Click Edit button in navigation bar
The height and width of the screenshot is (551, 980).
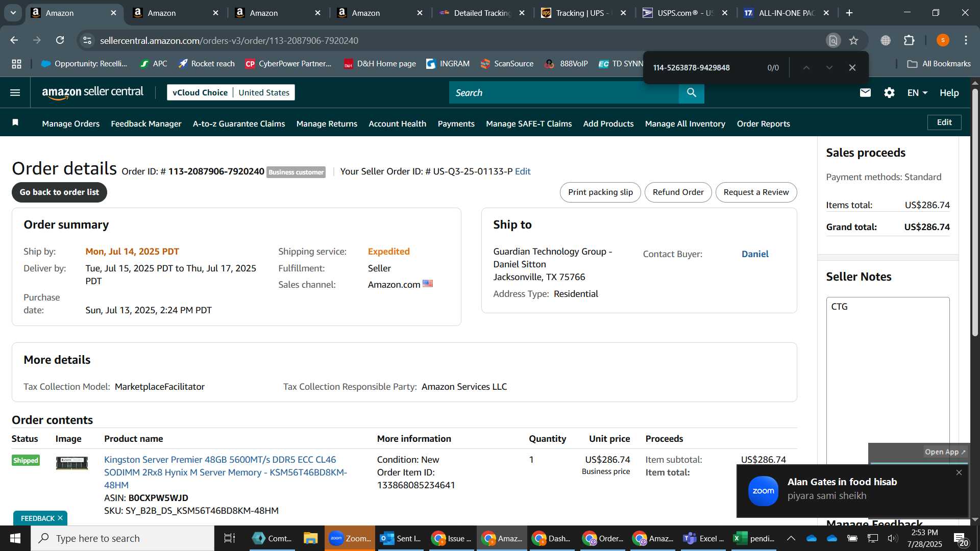(944, 122)
